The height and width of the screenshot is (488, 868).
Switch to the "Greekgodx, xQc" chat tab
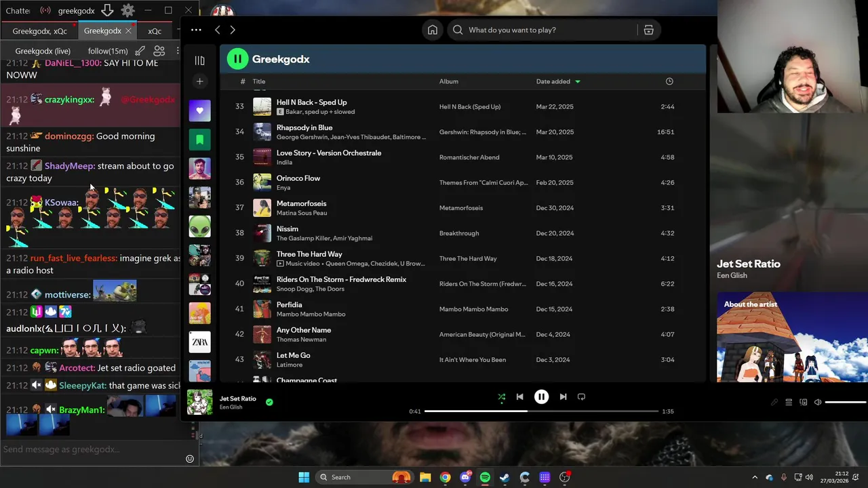click(x=40, y=30)
